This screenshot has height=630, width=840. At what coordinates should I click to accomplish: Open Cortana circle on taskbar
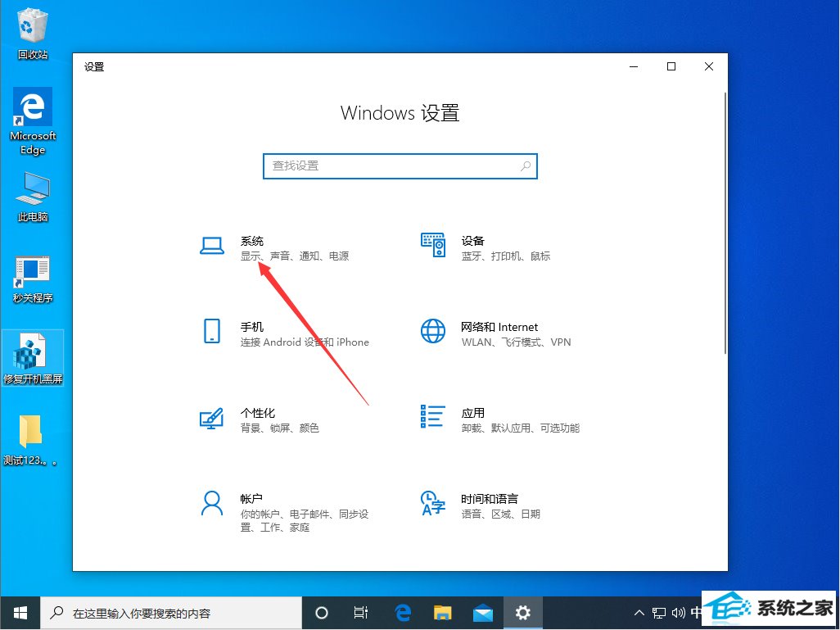[322, 613]
